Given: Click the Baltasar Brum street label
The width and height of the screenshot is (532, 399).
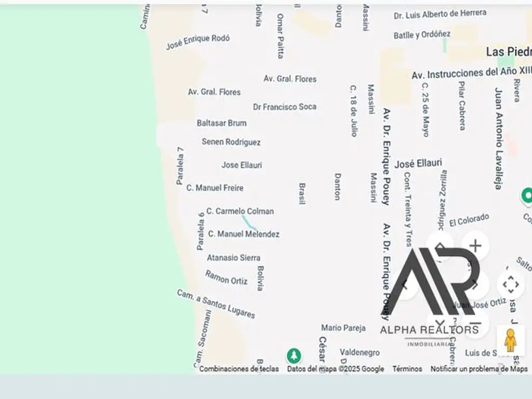Looking at the screenshot, I should click(221, 123).
